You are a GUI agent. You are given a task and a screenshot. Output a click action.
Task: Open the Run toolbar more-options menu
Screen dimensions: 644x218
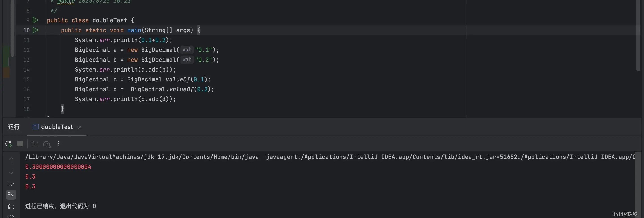[58, 144]
